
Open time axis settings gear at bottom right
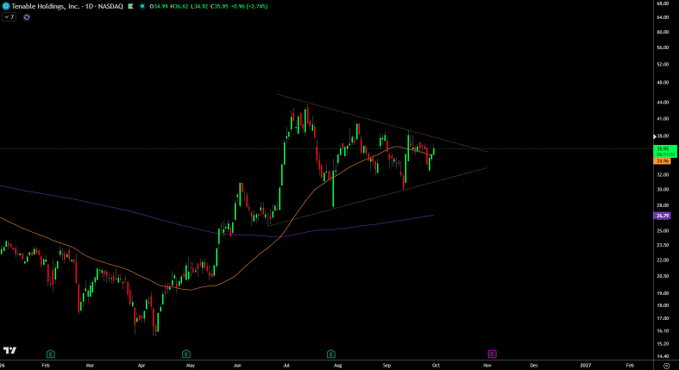coord(666,366)
